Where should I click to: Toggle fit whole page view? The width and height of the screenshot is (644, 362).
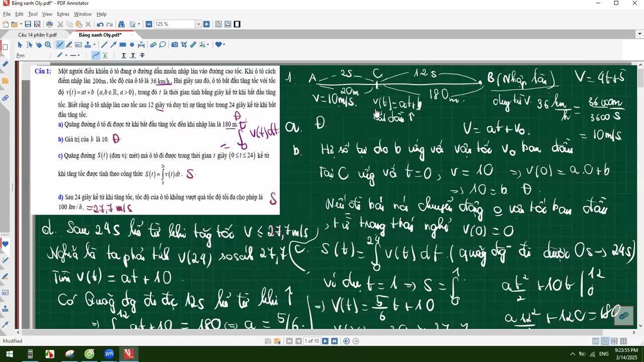coord(218,24)
